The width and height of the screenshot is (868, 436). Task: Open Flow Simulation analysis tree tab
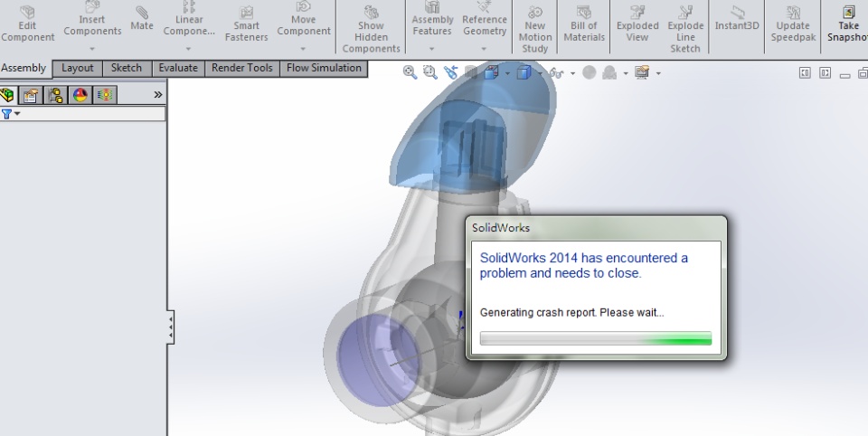tap(105, 95)
